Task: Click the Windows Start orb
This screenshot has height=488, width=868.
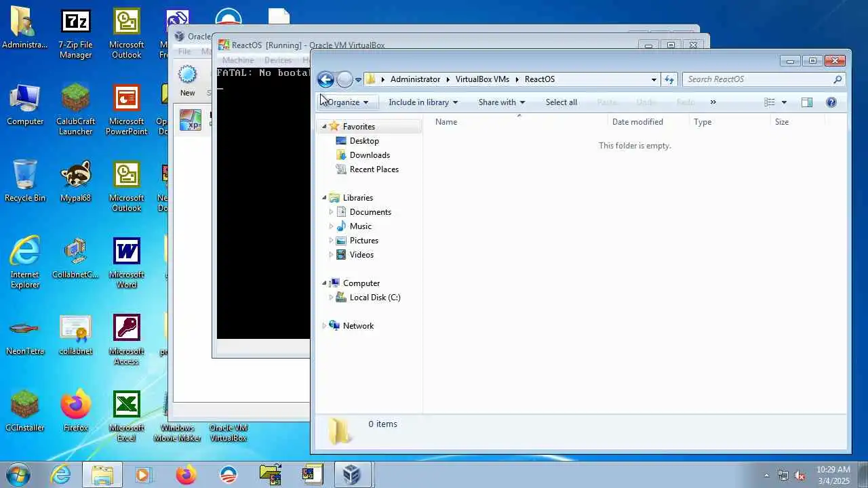Action: 18,474
